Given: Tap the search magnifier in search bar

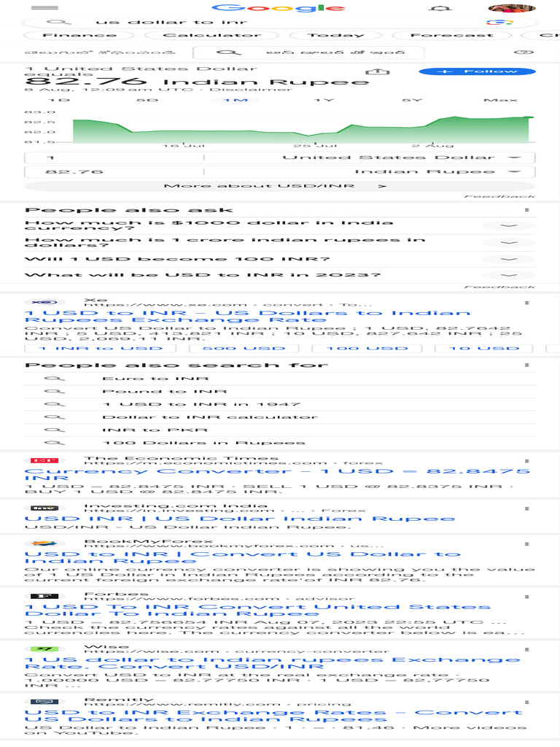Looking at the screenshot, I should (58, 22).
